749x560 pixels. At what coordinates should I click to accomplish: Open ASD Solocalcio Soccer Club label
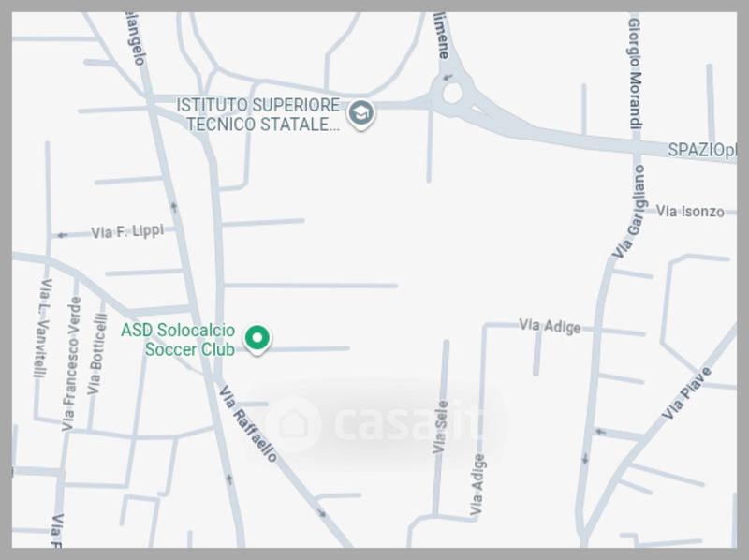(178, 340)
